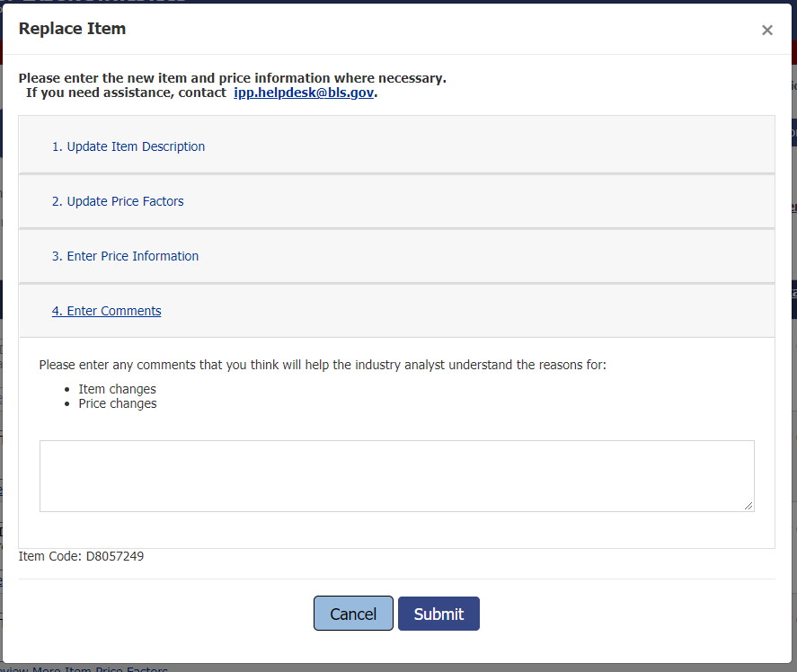Click the item code value D8057249
This screenshot has width=797, height=672.
[115, 556]
